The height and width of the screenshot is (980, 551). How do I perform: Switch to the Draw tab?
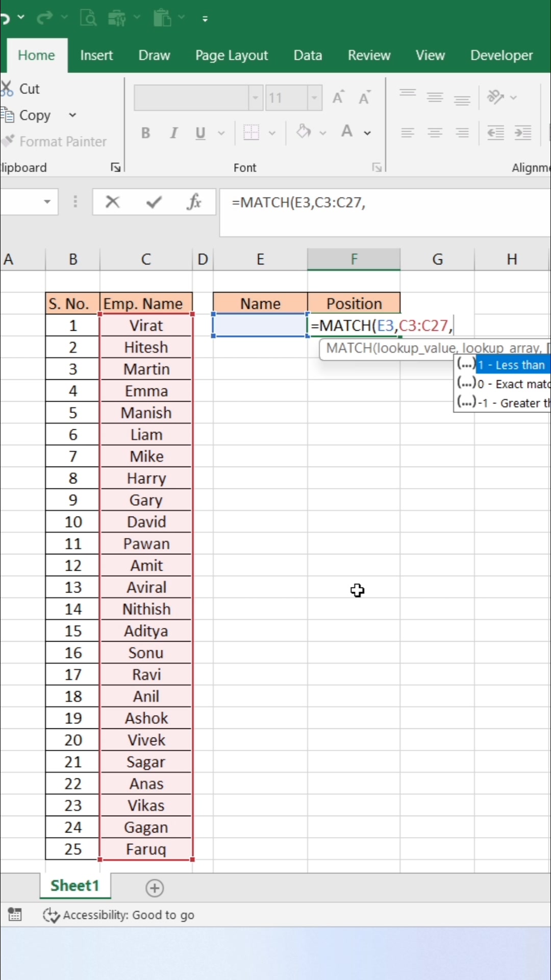tap(154, 55)
